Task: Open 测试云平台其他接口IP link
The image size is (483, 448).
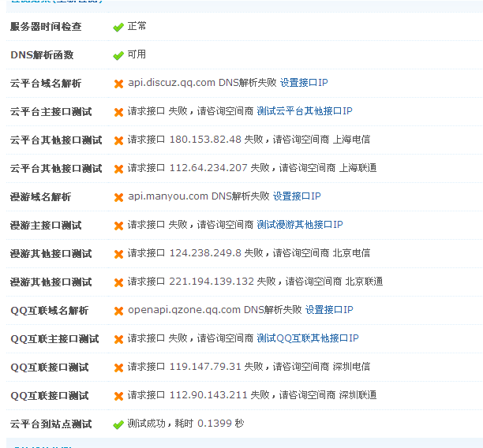Action: click(305, 111)
